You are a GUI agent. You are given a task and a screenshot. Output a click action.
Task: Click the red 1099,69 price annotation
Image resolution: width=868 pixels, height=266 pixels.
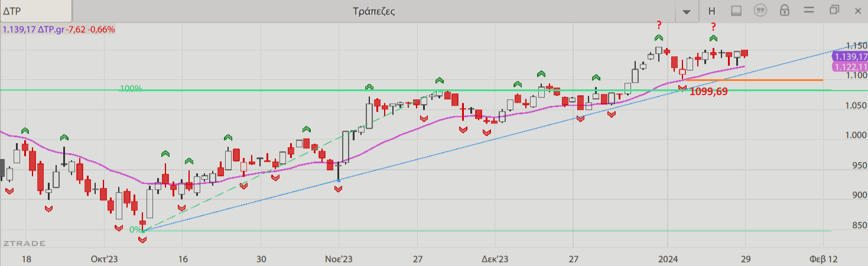pos(709,92)
